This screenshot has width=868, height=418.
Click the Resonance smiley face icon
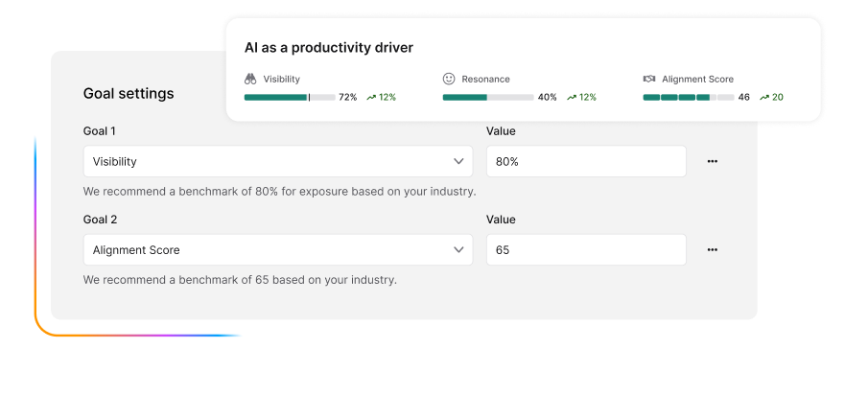(x=449, y=80)
